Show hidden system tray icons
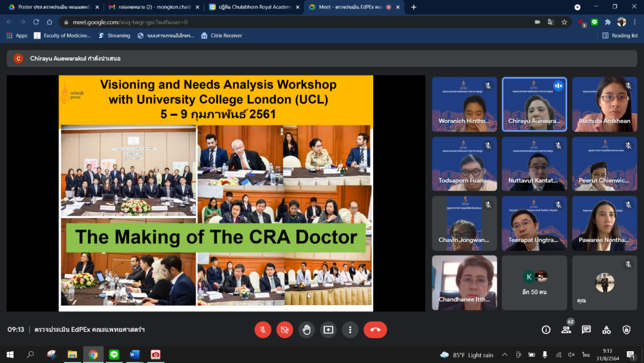 point(505,355)
